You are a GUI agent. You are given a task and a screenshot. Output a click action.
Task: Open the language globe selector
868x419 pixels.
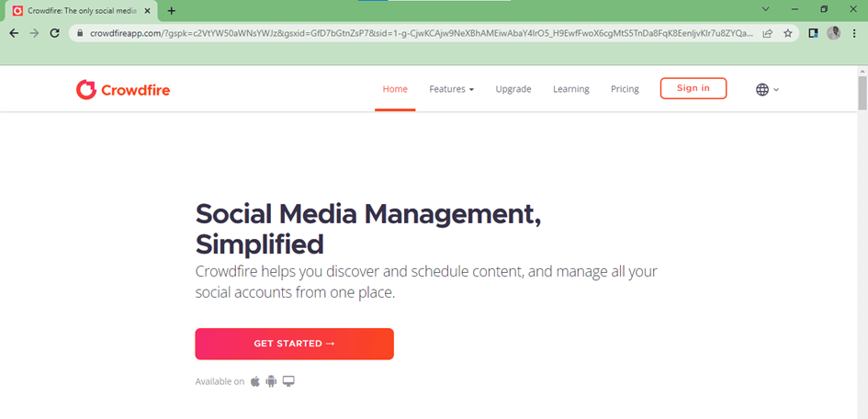(767, 90)
